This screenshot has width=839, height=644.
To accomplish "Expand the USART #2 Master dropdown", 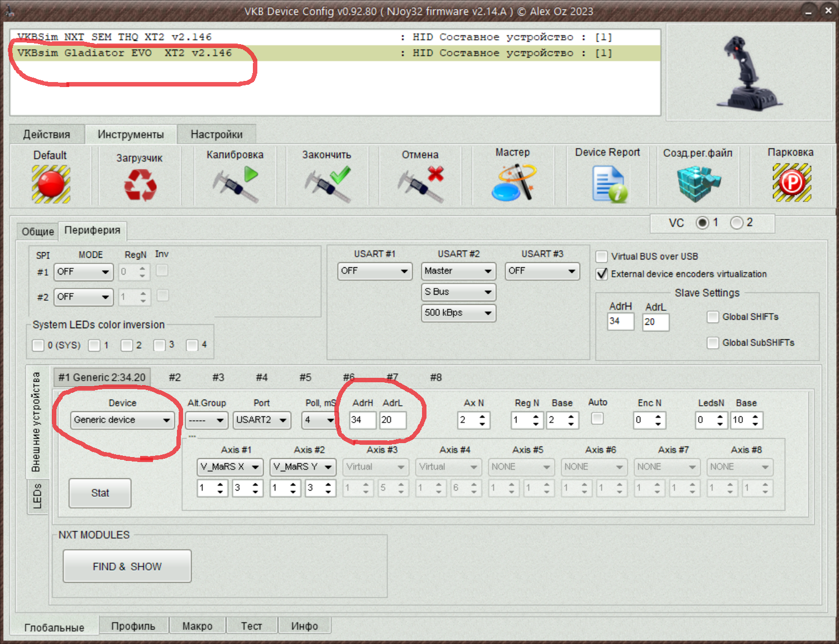I will point(458,271).
